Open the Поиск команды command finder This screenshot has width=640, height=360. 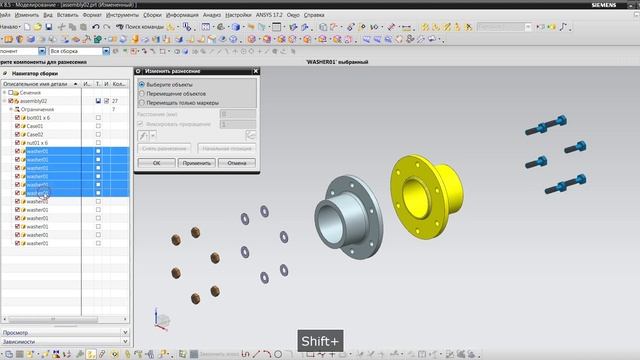pyautogui.click(x=140, y=27)
